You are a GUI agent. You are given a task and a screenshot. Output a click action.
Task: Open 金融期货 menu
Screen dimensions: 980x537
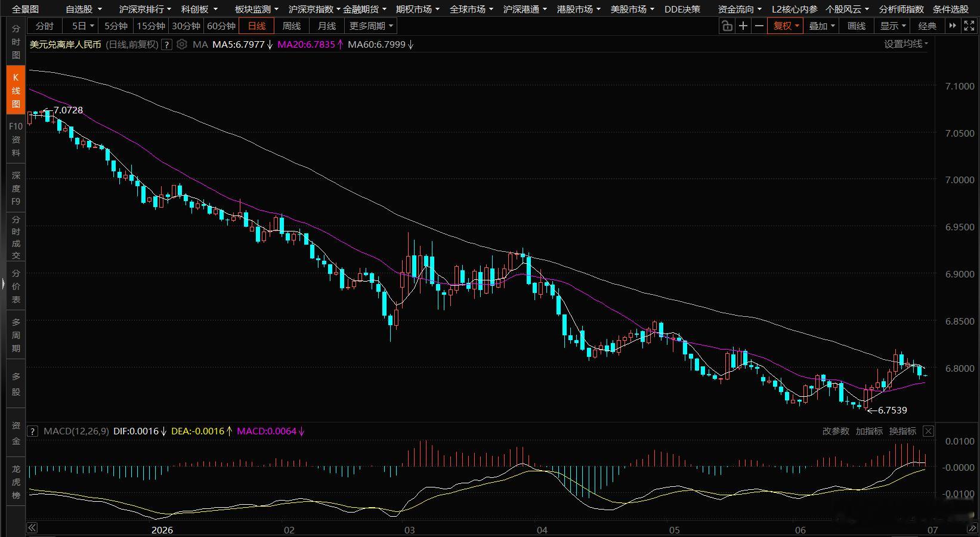pyautogui.click(x=364, y=9)
